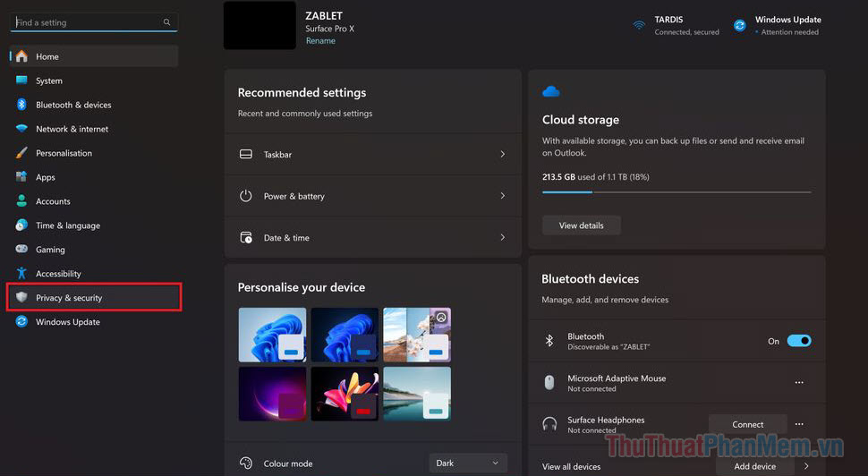Open Windows Update page label in sidebar

click(68, 321)
